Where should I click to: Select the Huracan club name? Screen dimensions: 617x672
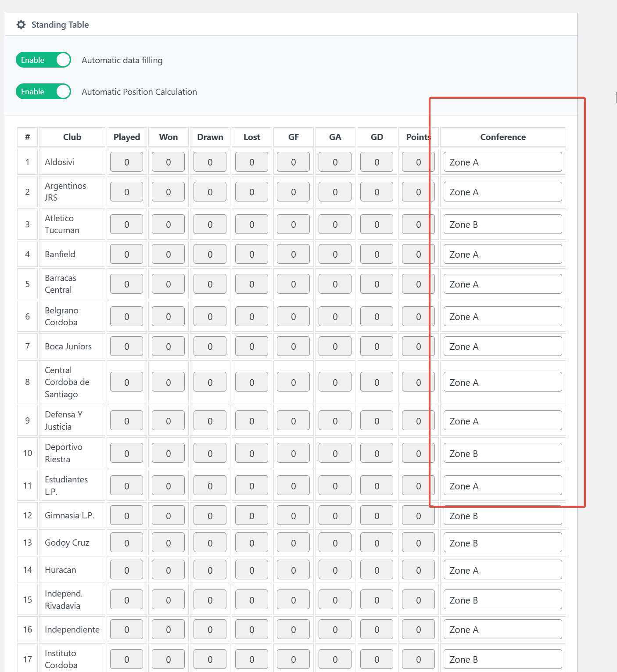click(61, 570)
